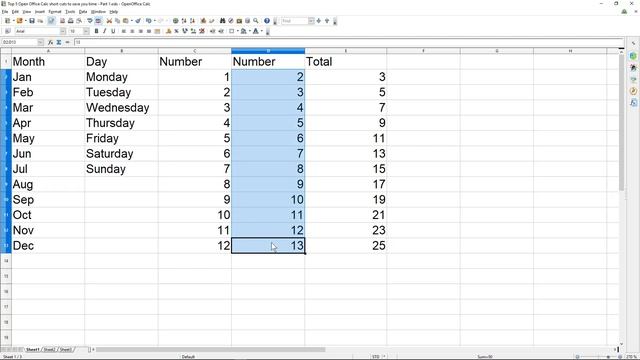This screenshot has width=640, height=360.
Task: Click the Font Color icon
Action: pos(256,31)
